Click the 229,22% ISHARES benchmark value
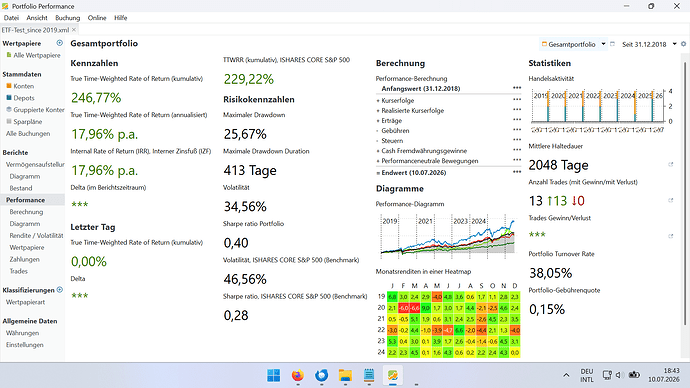This screenshot has width=690, height=388. [249, 79]
